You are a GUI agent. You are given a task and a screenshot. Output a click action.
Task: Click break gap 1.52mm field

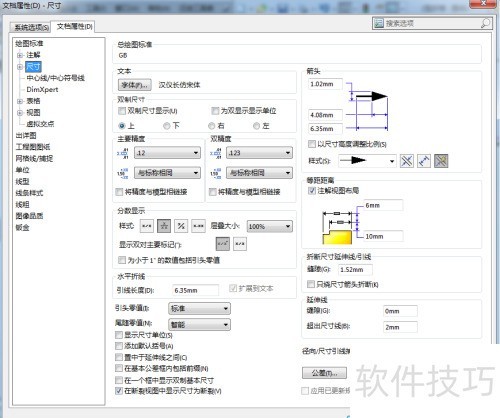355,269
